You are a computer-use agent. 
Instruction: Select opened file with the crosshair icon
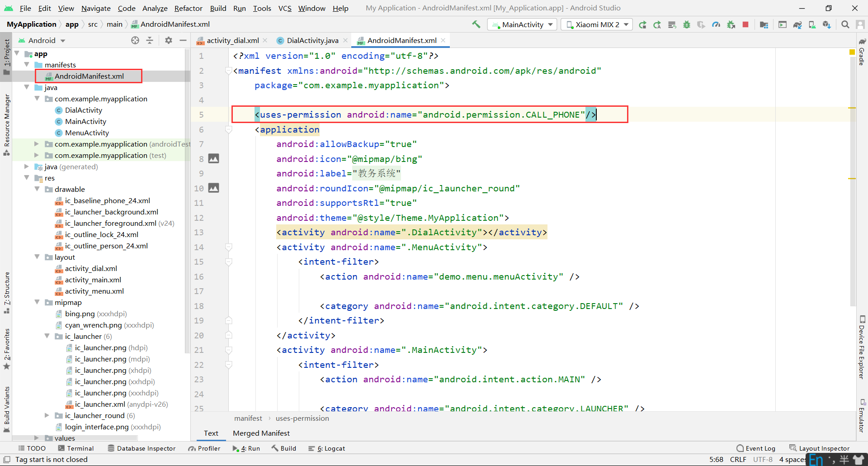[x=135, y=40]
